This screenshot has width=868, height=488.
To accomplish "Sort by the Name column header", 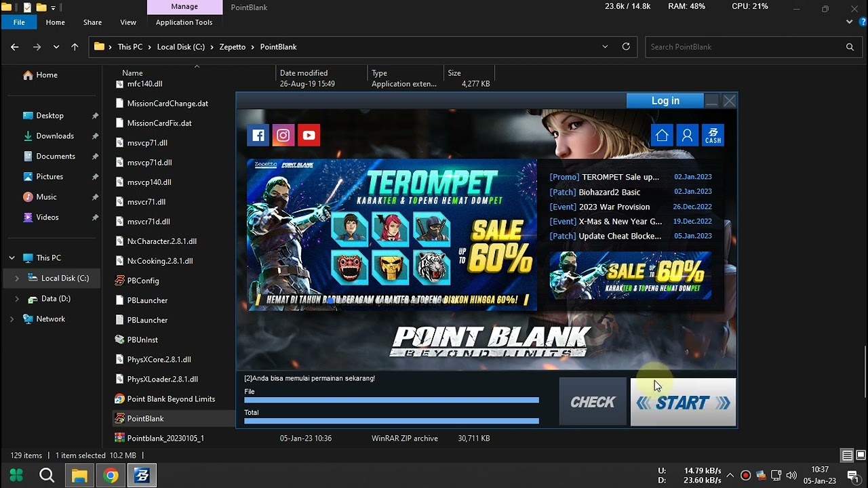I will pos(132,73).
